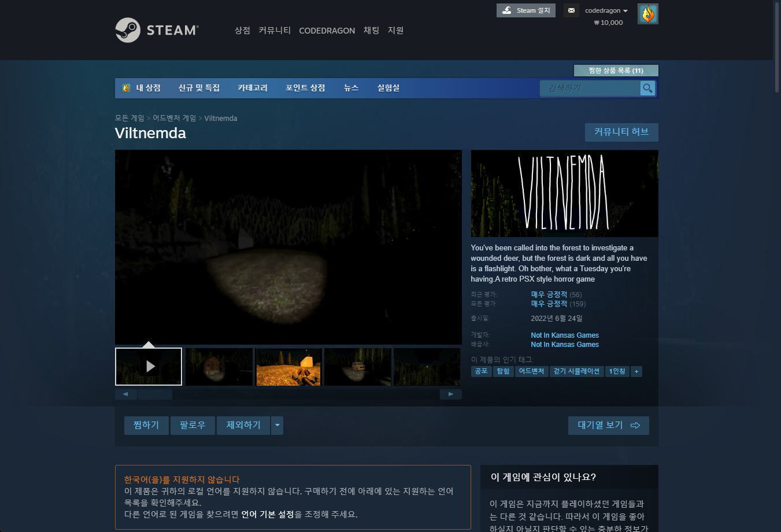Click the 걷기 시뮬레이션 tag
Viewport: 781px width, 532px height.
[x=576, y=371]
